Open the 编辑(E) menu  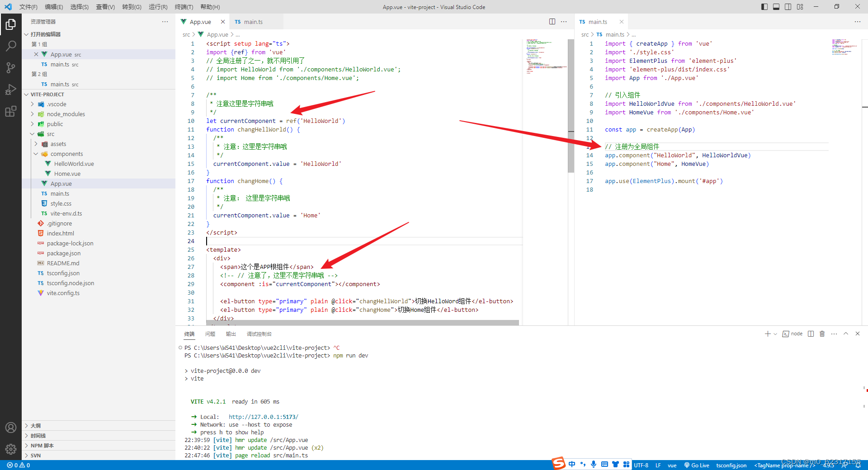(x=54, y=7)
